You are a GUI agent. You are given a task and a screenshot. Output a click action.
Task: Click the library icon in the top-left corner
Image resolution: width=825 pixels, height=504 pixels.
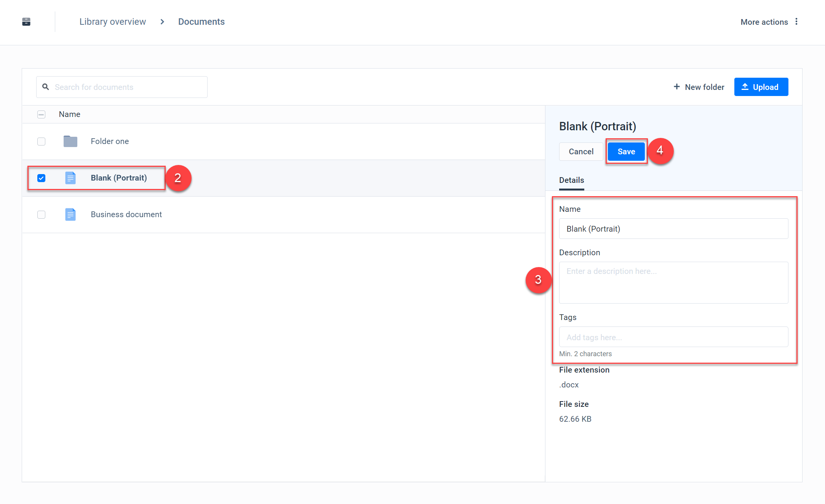tap(26, 22)
